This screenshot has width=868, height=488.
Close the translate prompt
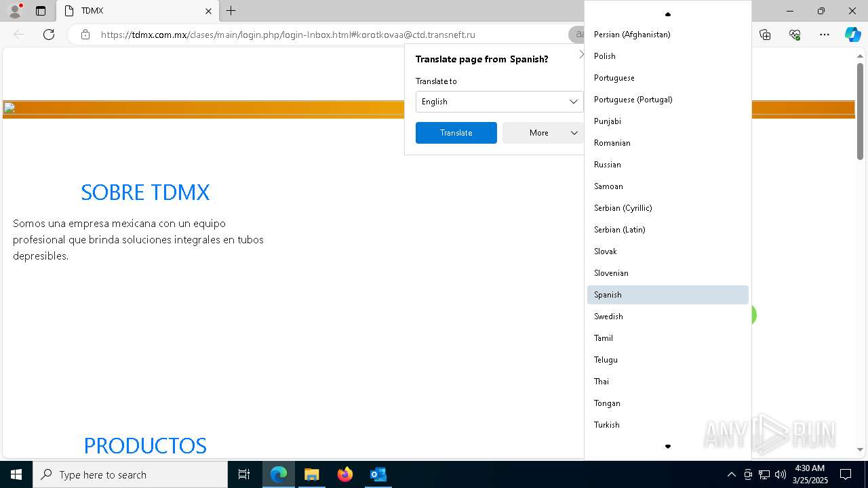[x=580, y=54]
